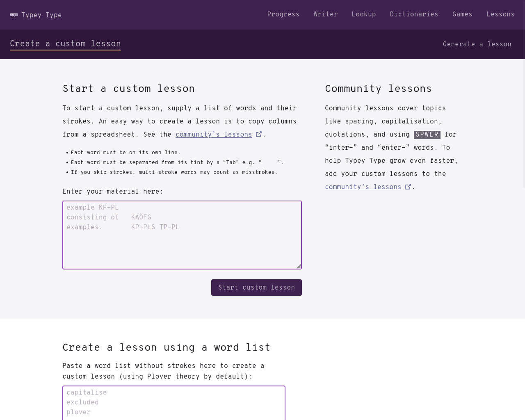Click the 'Start a custom lesson' heading
The width and height of the screenshot is (525, 420).
pos(129,89)
